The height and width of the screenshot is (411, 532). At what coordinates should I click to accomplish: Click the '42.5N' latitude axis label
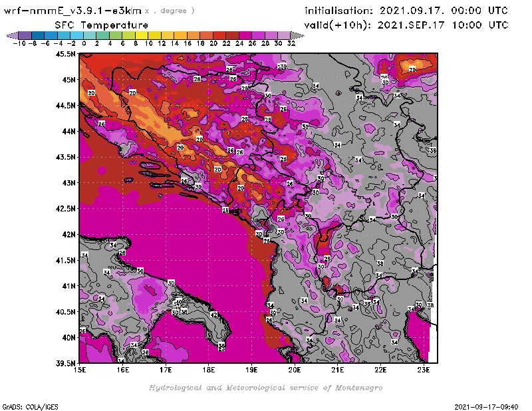(x=65, y=209)
